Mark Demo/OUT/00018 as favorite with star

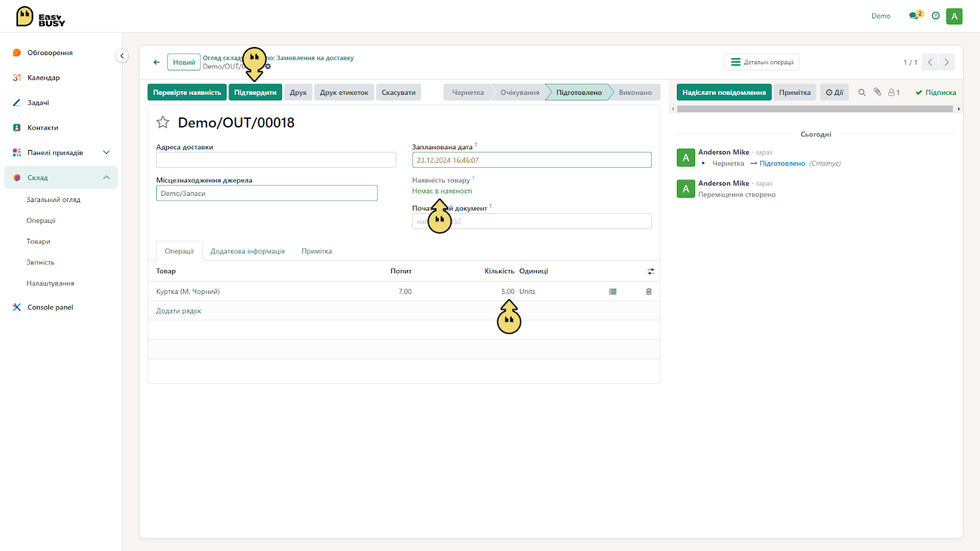(x=163, y=122)
